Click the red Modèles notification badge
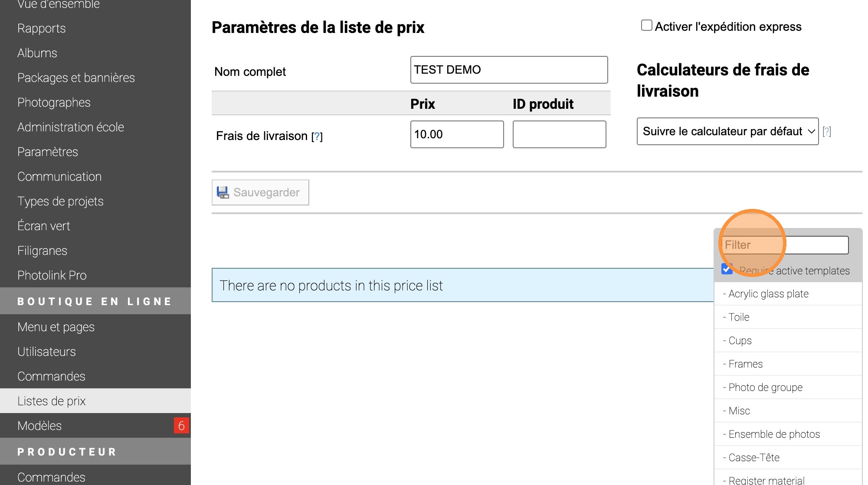Screen dimensions: 868x485 point(181,426)
